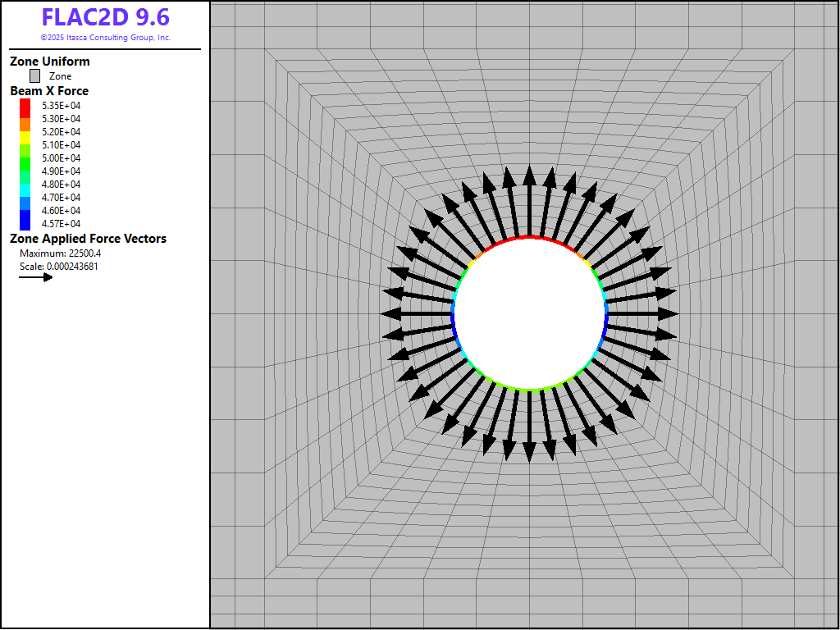Click the Itasca Consulting Group copyright line

click(x=105, y=38)
